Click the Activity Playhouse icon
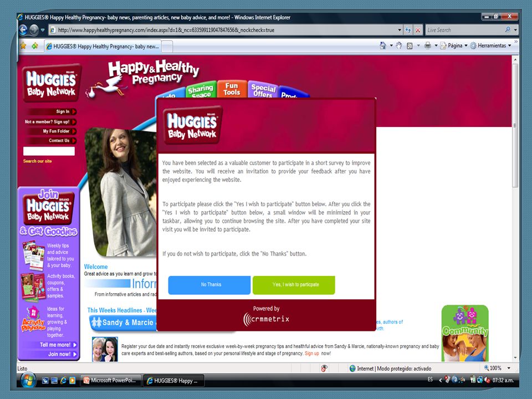532x399 pixels. [33, 319]
